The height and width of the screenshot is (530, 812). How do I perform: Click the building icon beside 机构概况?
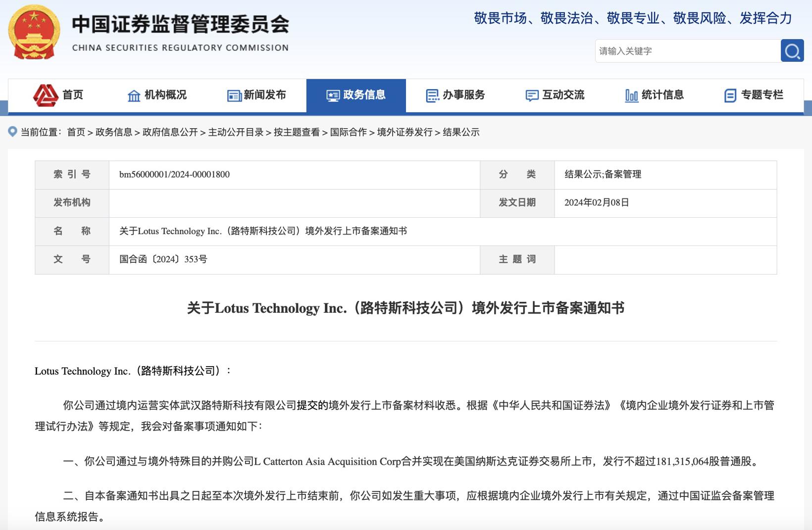[x=134, y=96]
